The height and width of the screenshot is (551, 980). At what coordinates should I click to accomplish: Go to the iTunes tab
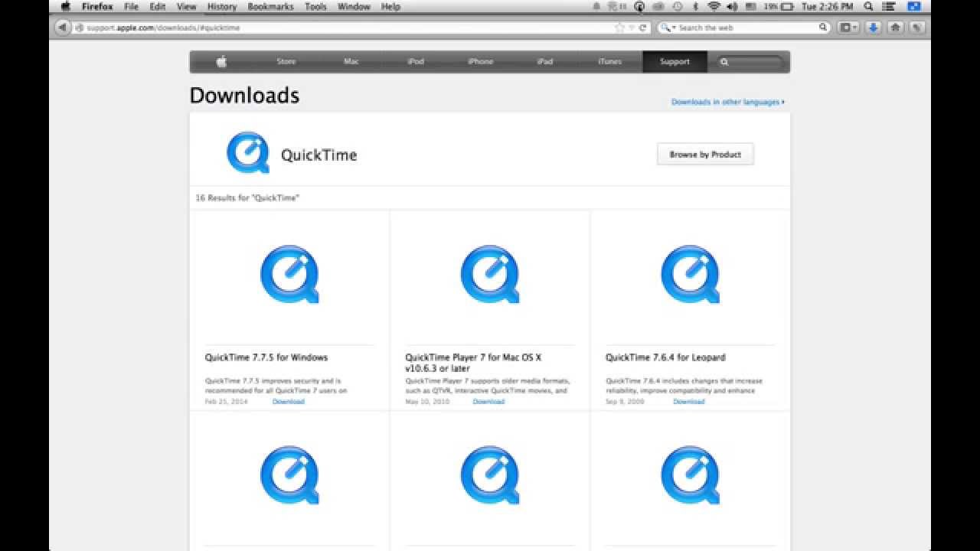pyautogui.click(x=610, y=62)
